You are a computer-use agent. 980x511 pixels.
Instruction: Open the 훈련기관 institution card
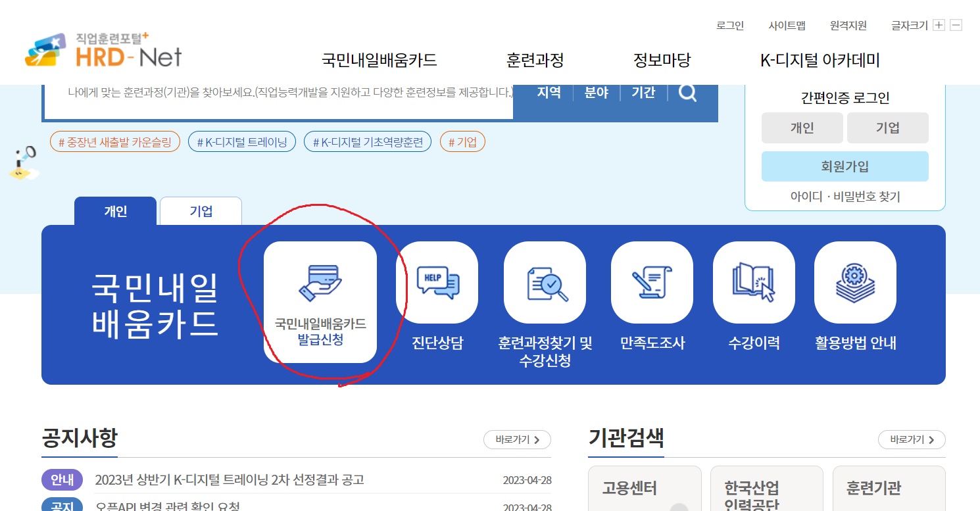[889, 489]
